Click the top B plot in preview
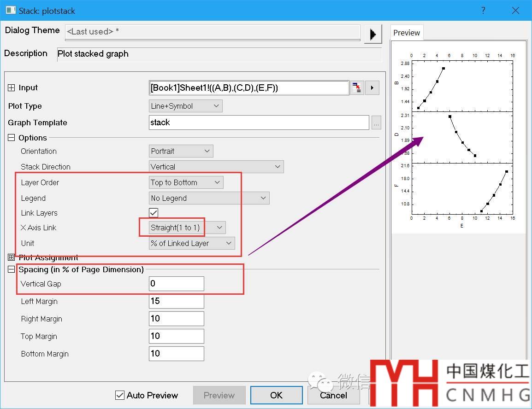This screenshot has width=532, height=409. pyautogui.click(x=462, y=86)
